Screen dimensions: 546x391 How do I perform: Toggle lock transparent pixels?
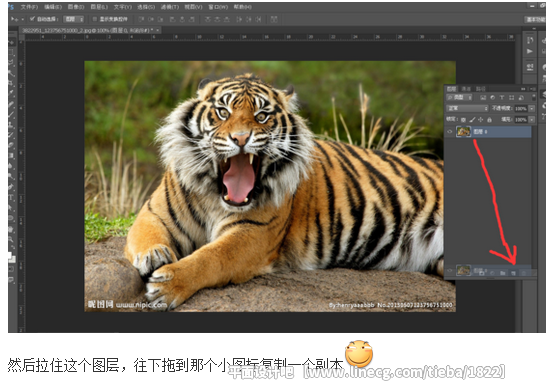coord(463,119)
